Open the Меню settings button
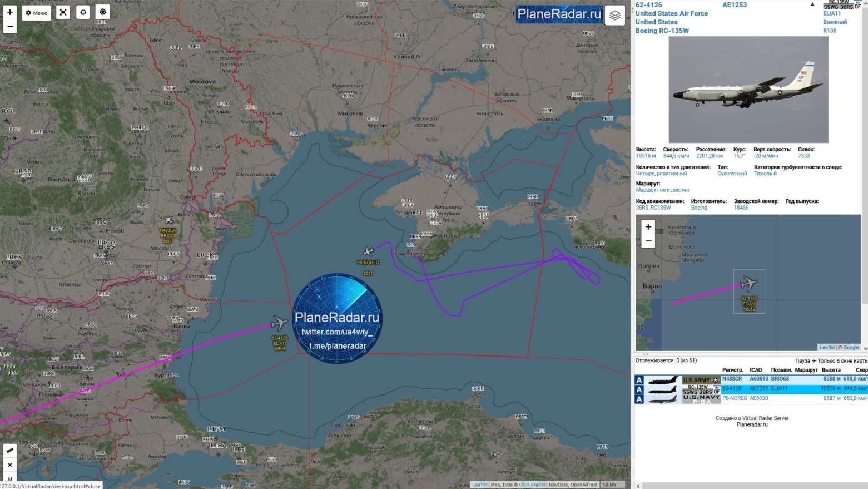The height and width of the screenshot is (489, 868). [x=37, y=13]
